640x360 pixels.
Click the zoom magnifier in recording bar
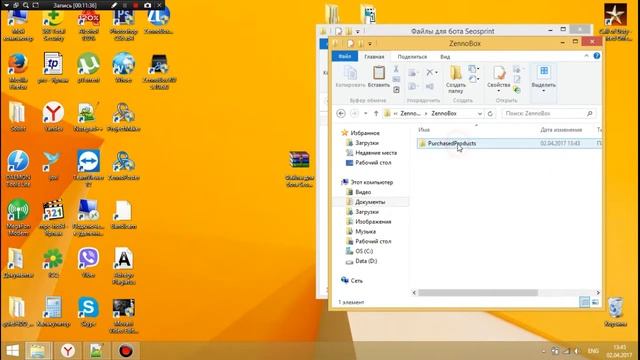pyautogui.click(x=26, y=5)
